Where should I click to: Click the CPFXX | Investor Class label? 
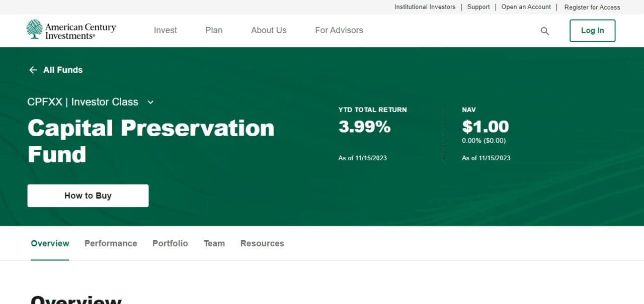(83, 102)
